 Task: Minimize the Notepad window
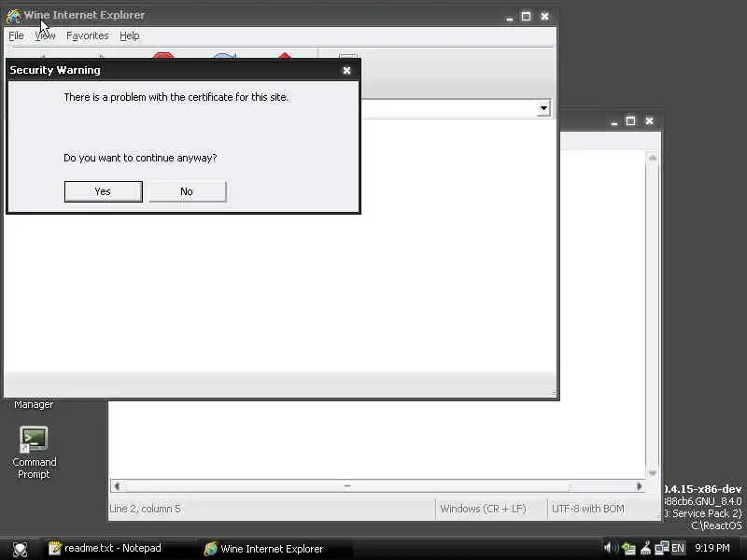tap(614, 122)
